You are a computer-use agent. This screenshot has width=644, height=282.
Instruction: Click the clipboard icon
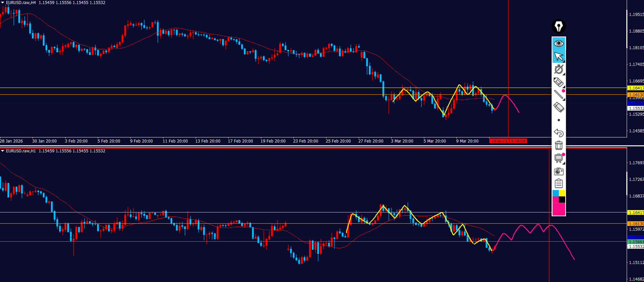pyautogui.click(x=559, y=184)
